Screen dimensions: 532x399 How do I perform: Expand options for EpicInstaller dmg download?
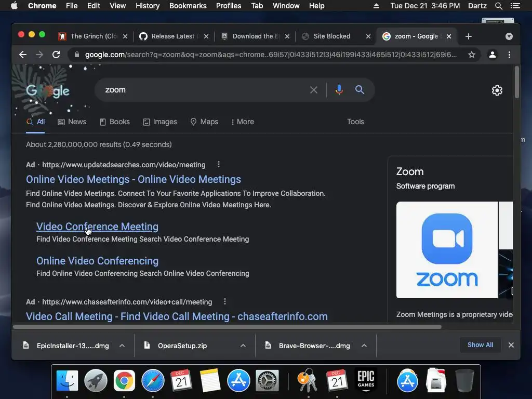(x=122, y=345)
